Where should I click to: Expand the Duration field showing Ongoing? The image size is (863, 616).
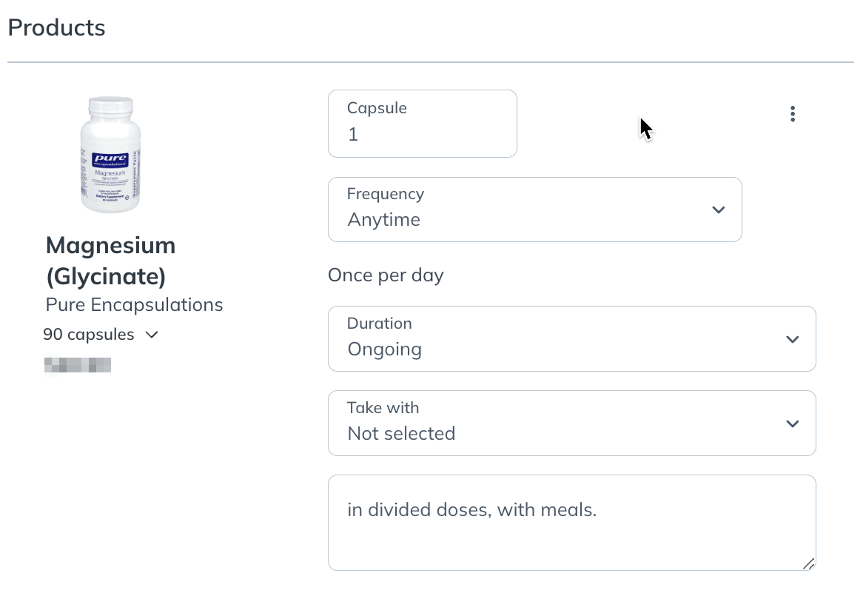[x=572, y=338]
